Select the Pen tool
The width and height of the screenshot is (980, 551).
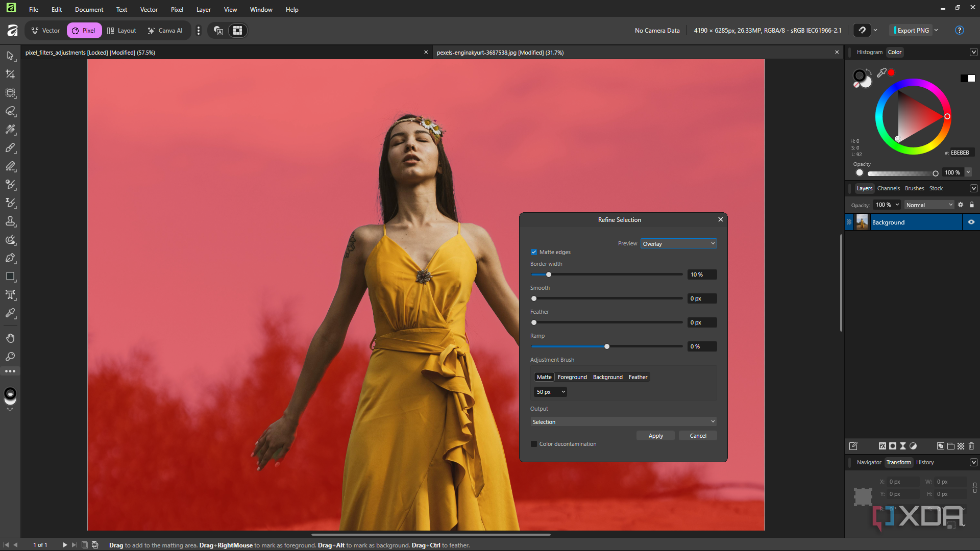tap(10, 258)
